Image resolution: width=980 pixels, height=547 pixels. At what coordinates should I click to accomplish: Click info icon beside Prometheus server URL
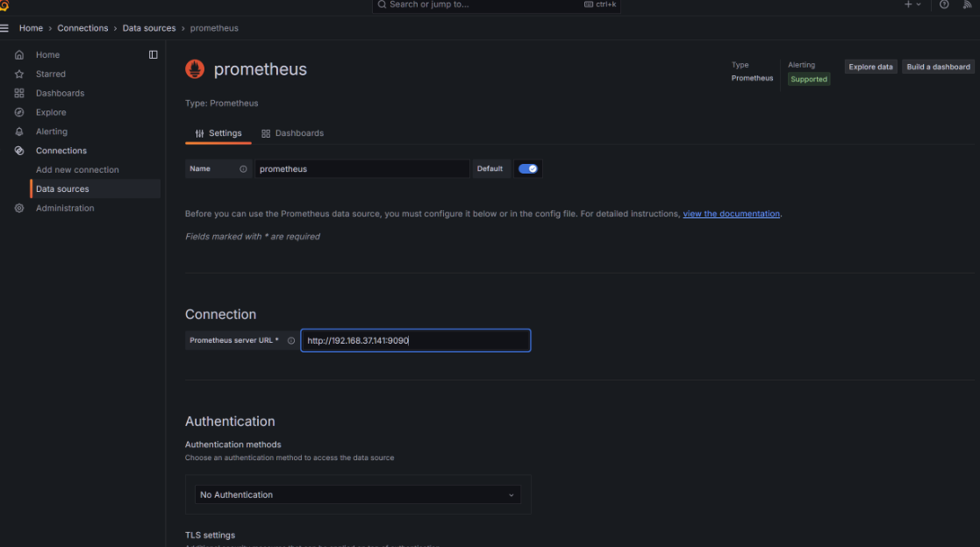tap(291, 341)
